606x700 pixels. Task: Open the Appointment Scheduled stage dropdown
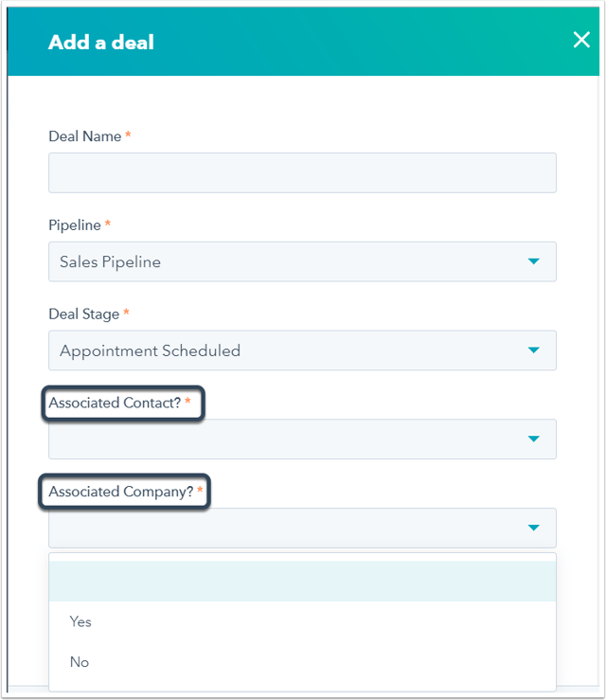coord(284,350)
